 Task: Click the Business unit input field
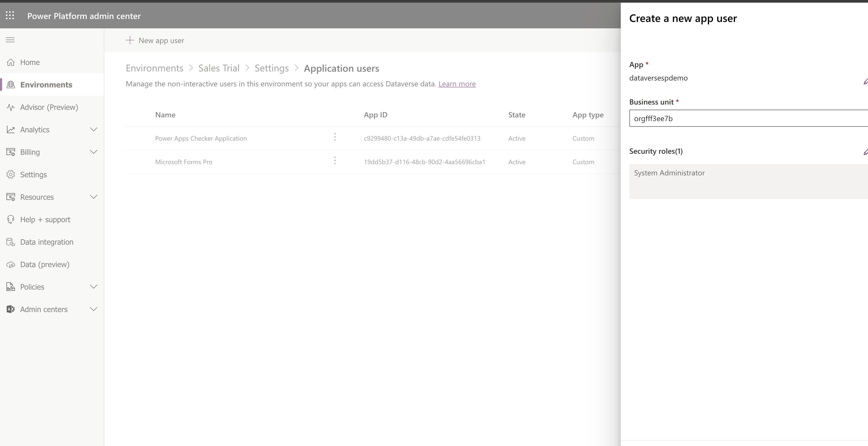point(749,118)
